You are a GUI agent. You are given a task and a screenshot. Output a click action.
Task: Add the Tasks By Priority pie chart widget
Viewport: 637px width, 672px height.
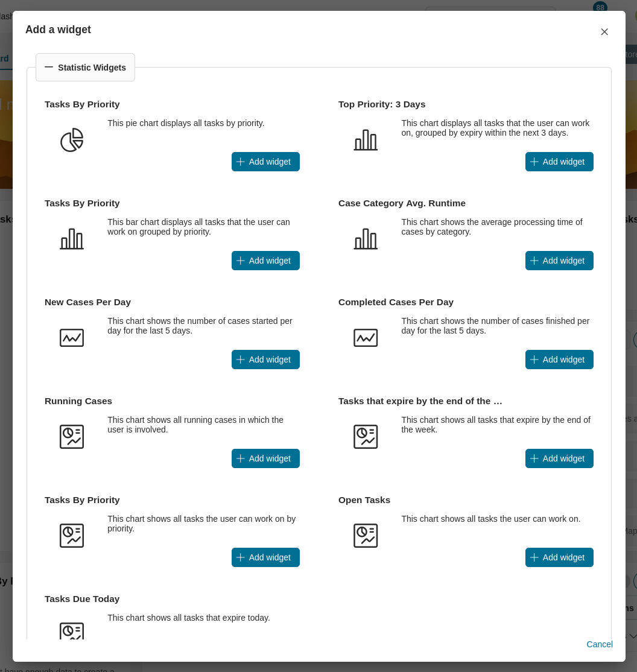(x=265, y=162)
